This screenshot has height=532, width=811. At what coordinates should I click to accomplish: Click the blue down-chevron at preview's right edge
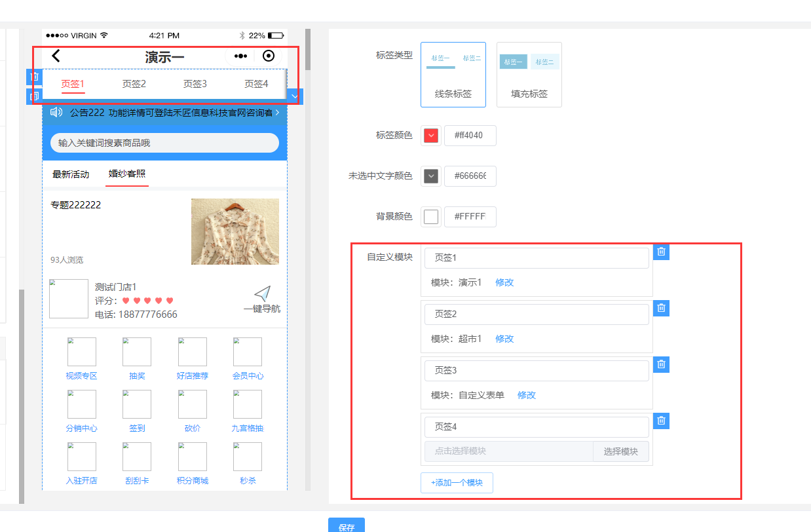[295, 97]
